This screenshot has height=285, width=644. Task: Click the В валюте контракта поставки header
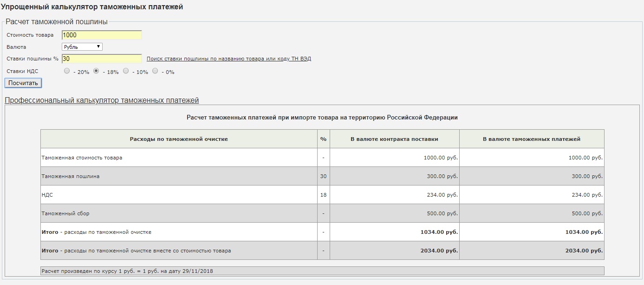(394, 139)
